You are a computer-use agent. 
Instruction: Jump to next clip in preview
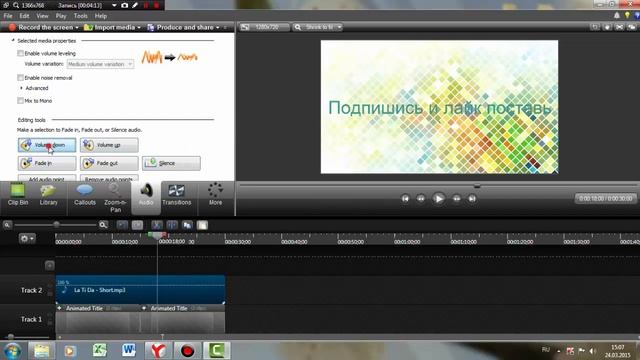tap(472, 199)
